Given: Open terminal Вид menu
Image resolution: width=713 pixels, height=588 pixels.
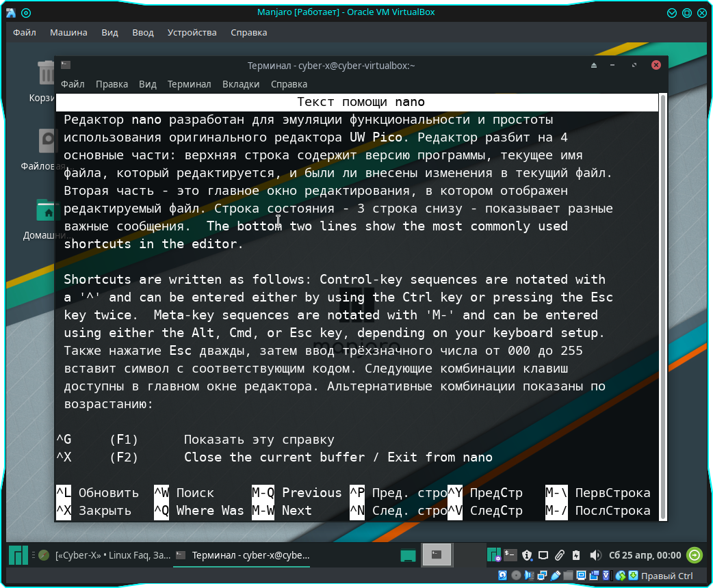Looking at the screenshot, I should tap(148, 84).
